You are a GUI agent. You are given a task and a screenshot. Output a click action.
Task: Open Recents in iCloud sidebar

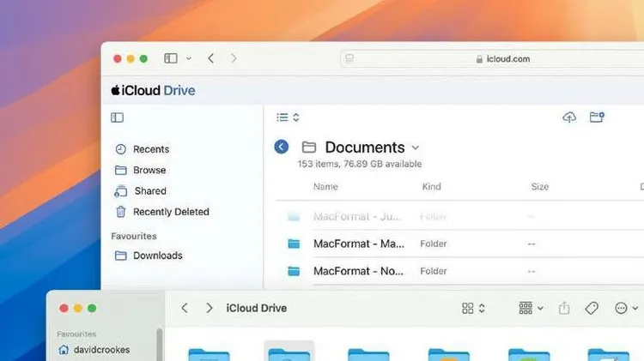click(x=151, y=149)
